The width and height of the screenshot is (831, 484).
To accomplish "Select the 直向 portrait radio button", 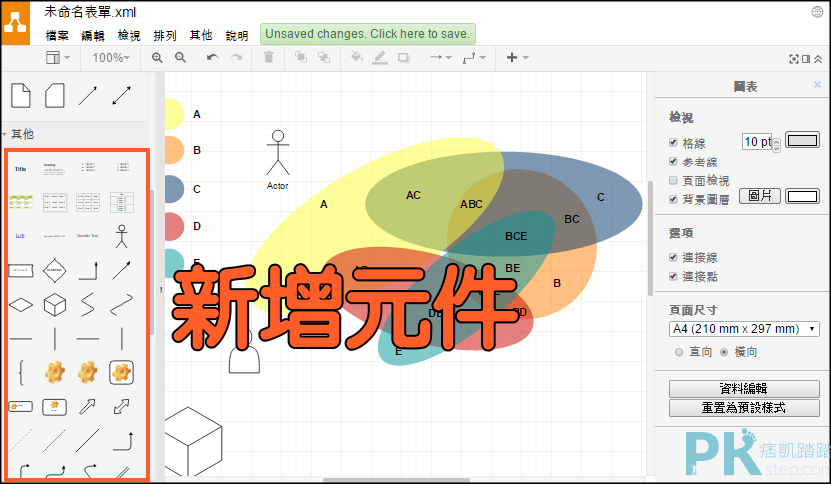I will tap(678, 352).
